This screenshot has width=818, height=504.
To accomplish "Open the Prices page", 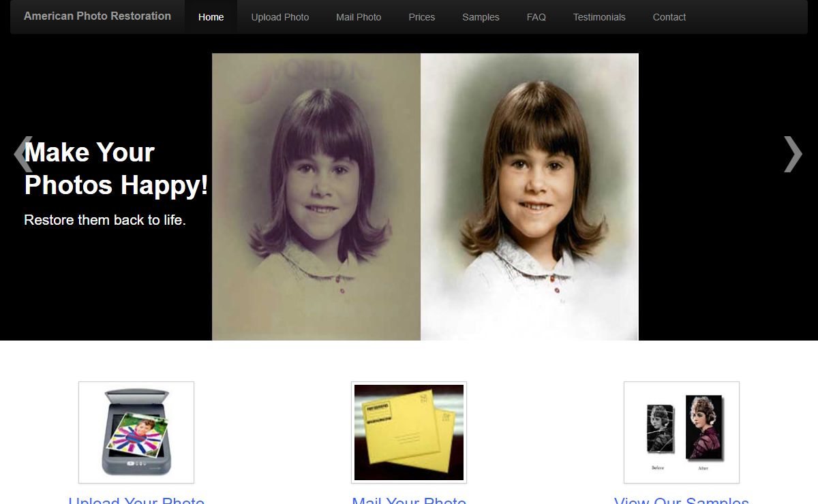I will point(421,17).
